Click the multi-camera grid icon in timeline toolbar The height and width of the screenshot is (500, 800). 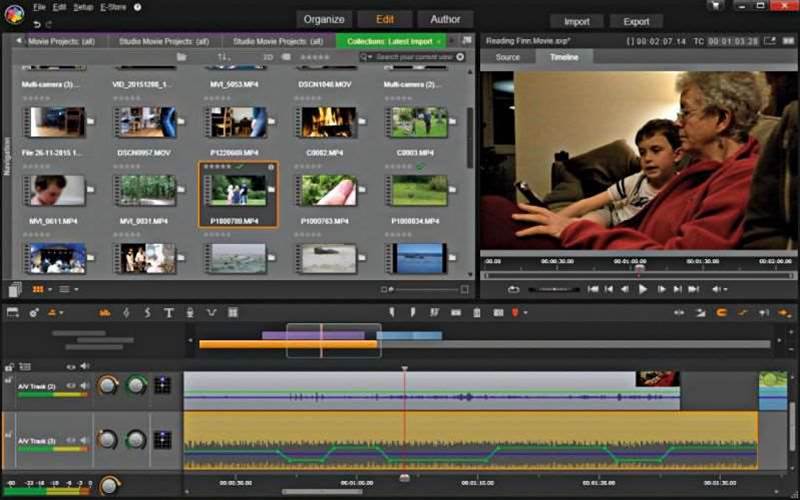click(233, 313)
